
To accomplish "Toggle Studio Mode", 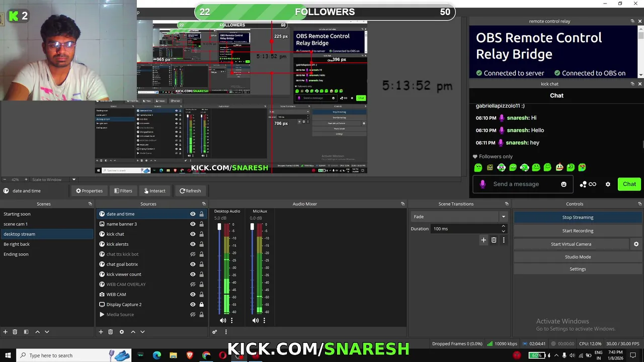I will [x=578, y=257].
